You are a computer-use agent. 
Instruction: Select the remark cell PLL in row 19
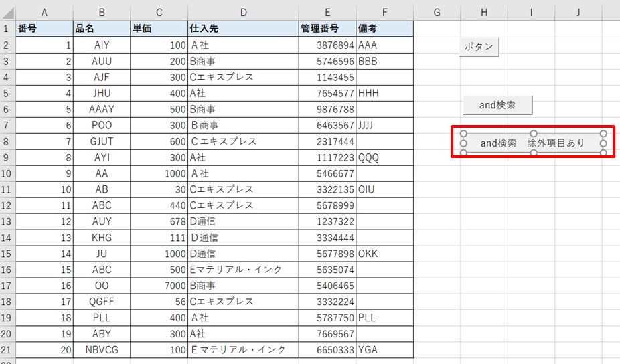point(385,318)
